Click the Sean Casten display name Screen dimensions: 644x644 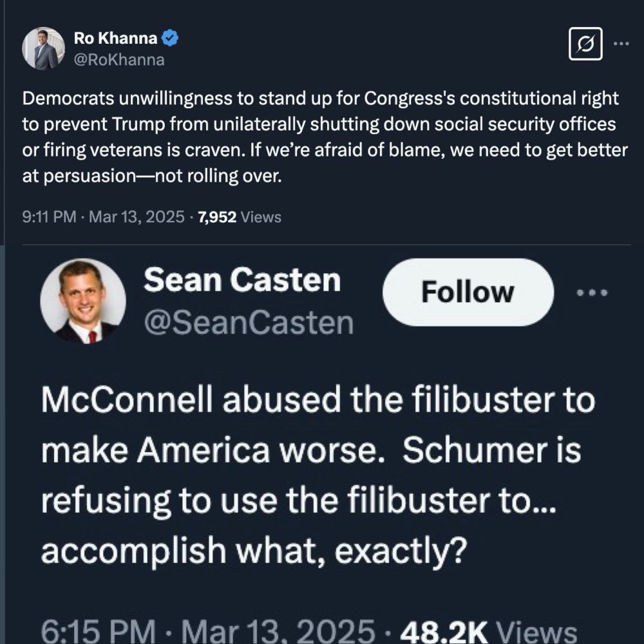coord(241,281)
